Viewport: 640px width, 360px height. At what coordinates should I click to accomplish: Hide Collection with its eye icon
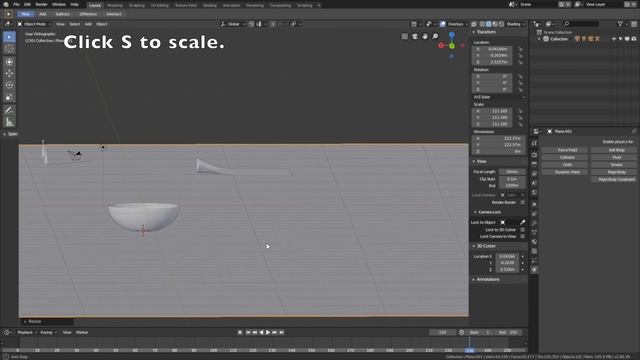pyautogui.click(x=614, y=39)
